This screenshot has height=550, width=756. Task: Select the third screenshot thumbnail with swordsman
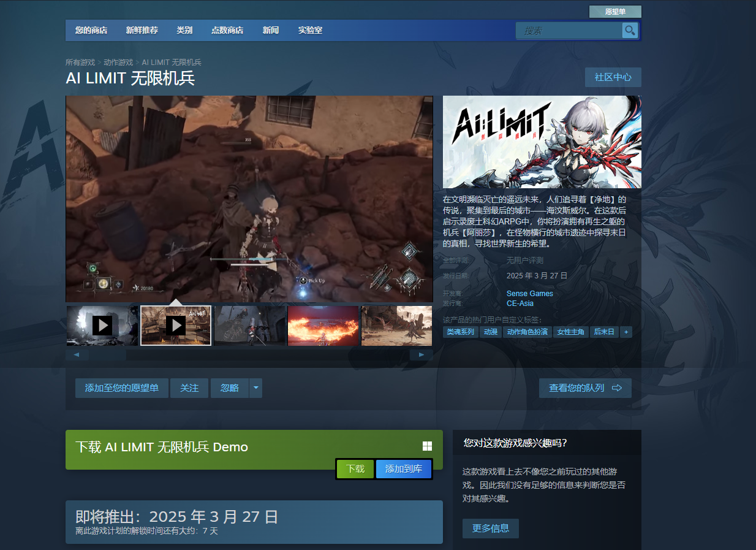pyautogui.click(x=250, y=326)
